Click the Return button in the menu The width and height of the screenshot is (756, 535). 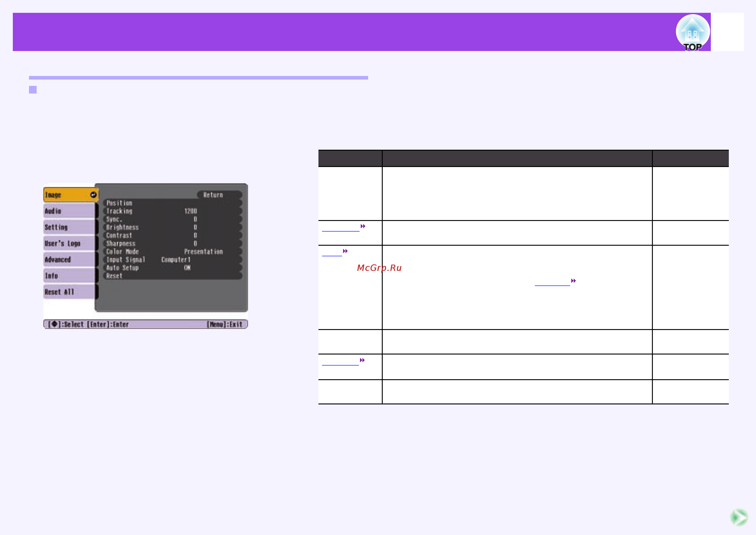[219, 195]
